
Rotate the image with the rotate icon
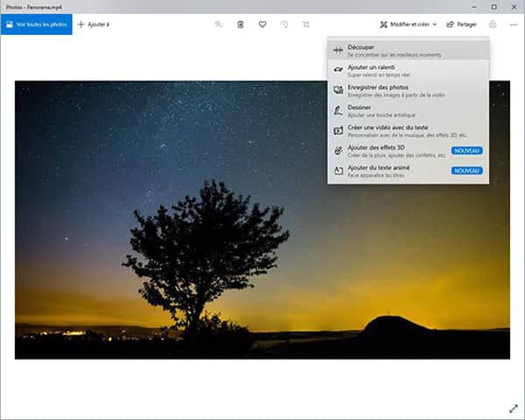(x=284, y=24)
